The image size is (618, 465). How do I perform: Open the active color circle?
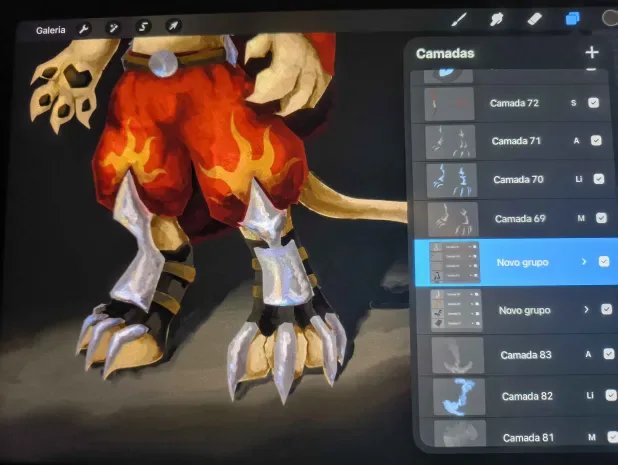pos(610,18)
